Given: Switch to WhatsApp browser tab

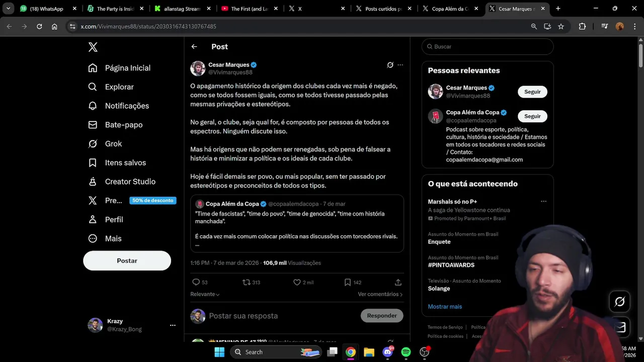Looking at the screenshot, I should [x=48, y=9].
